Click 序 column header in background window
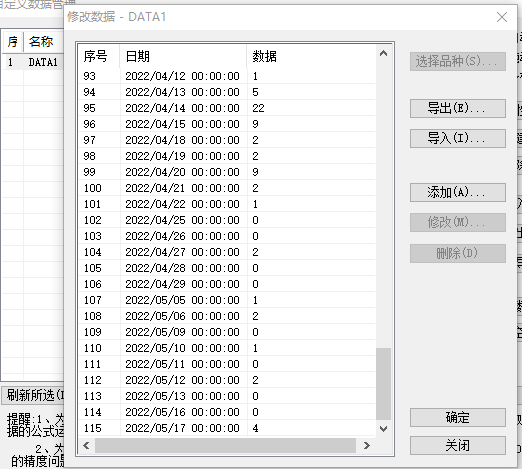This screenshot has height=469, width=522. pyautogui.click(x=13, y=42)
